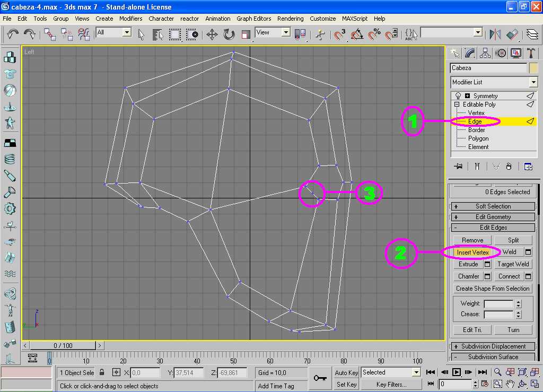Open the File menu
This screenshot has height=392, width=543.
click(x=7, y=19)
